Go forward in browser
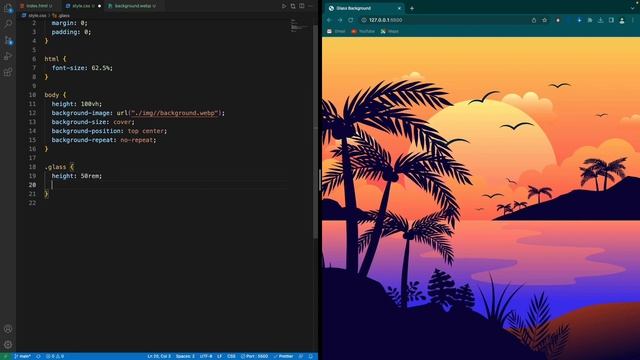The height and width of the screenshot is (360, 640). [x=340, y=20]
